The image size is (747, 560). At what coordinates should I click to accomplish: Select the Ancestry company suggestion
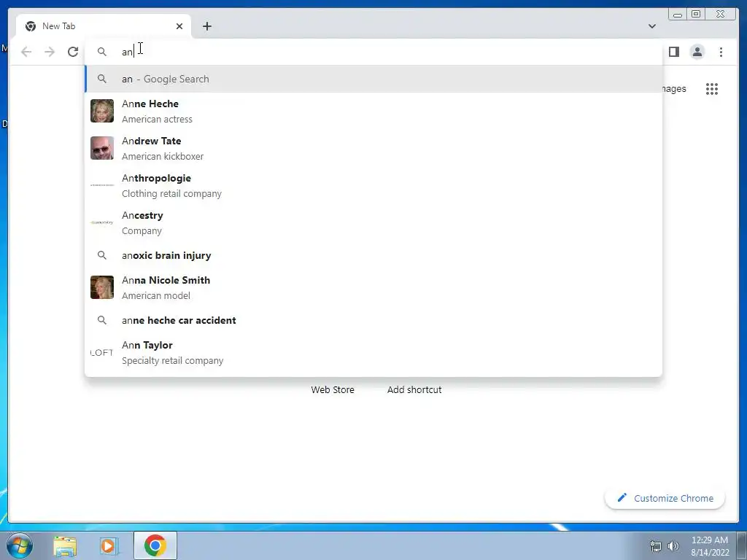[x=373, y=222]
